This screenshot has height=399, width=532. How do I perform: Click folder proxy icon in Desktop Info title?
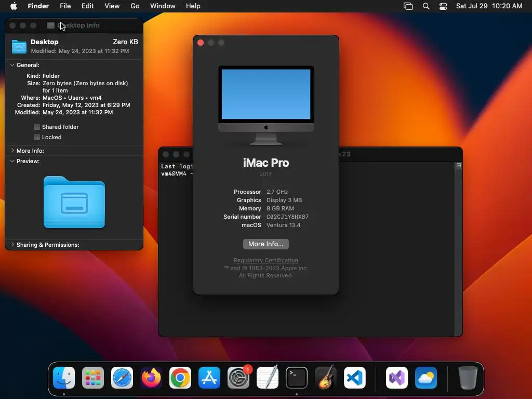click(50, 25)
